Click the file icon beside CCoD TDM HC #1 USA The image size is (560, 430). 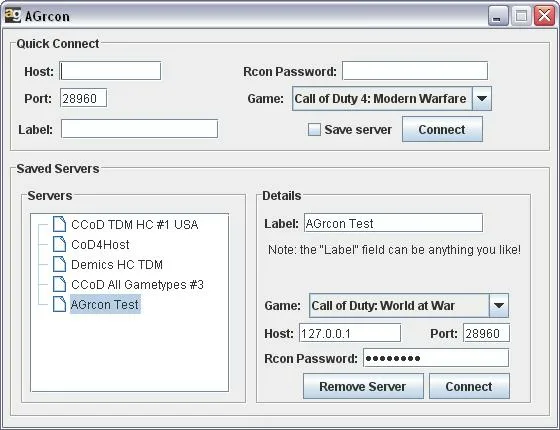tap(59, 224)
